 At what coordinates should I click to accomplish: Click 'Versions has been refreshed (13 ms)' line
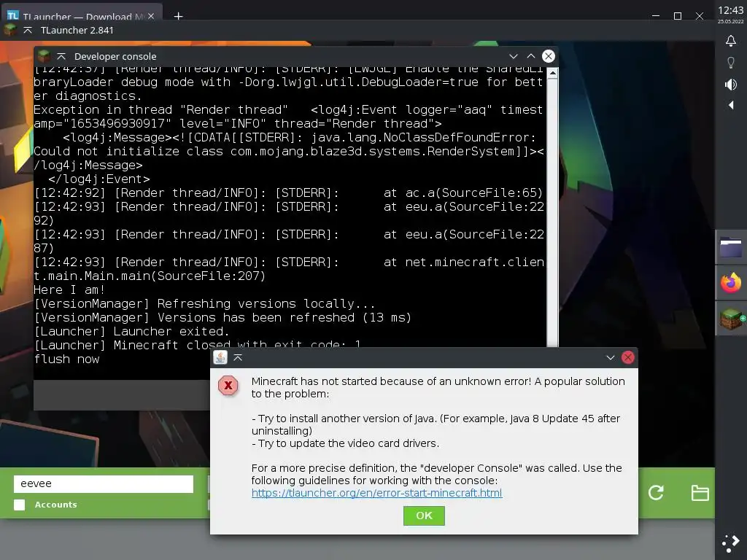[222, 317]
